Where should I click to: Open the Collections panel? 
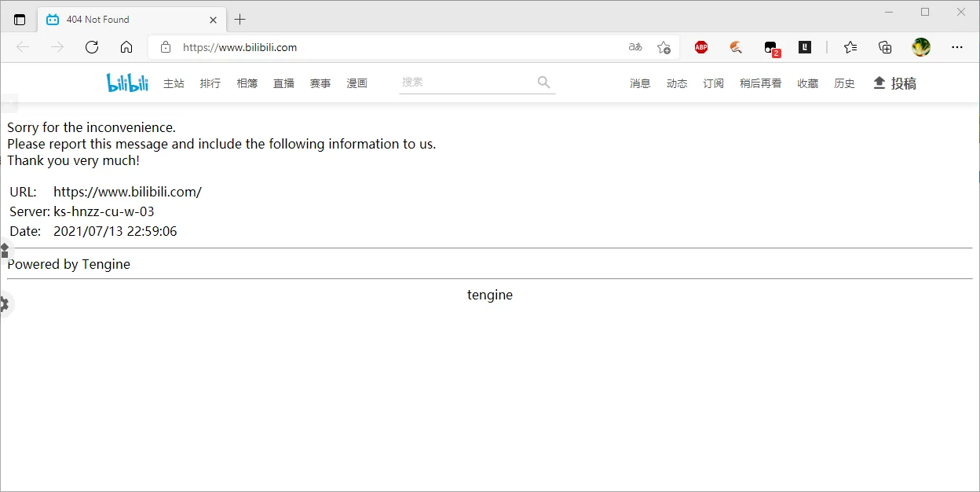pyautogui.click(x=885, y=47)
